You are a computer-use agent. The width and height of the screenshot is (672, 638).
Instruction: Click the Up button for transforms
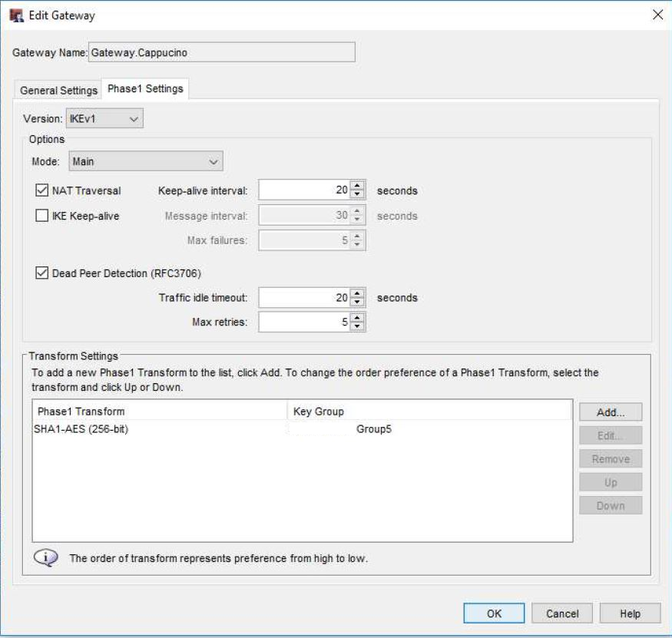pyautogui.click(x=611, y=482)
